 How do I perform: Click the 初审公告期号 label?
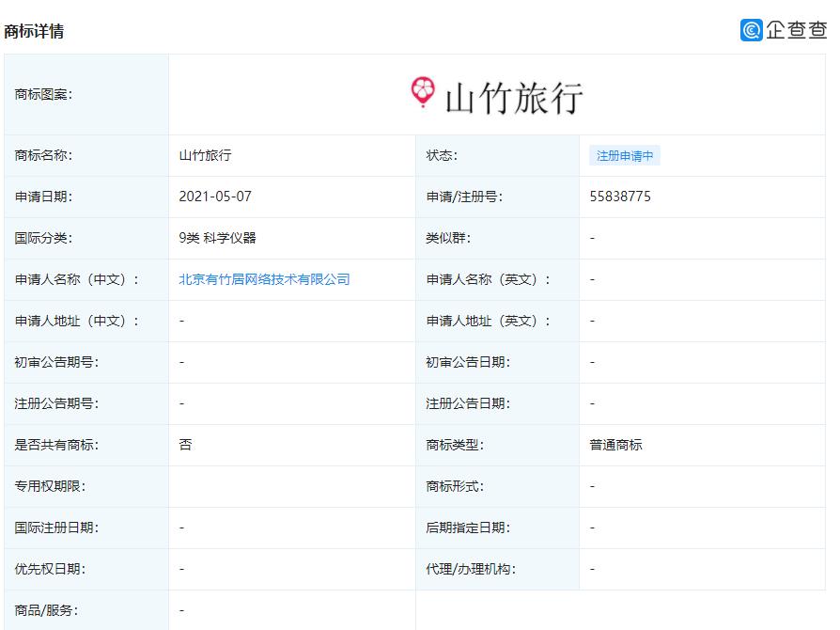[x=56, y=362]
